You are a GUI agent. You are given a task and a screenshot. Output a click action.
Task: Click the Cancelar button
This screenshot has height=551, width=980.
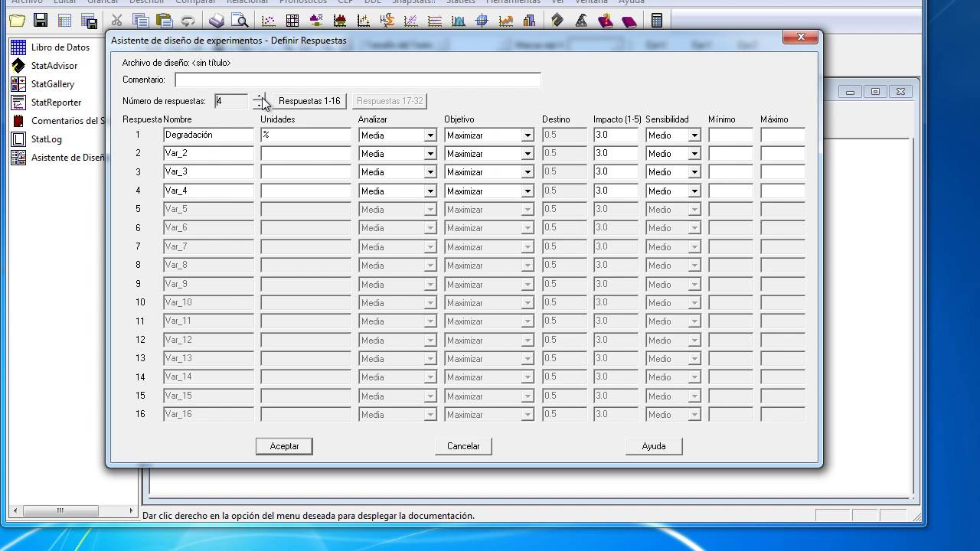tap(463, 446)
